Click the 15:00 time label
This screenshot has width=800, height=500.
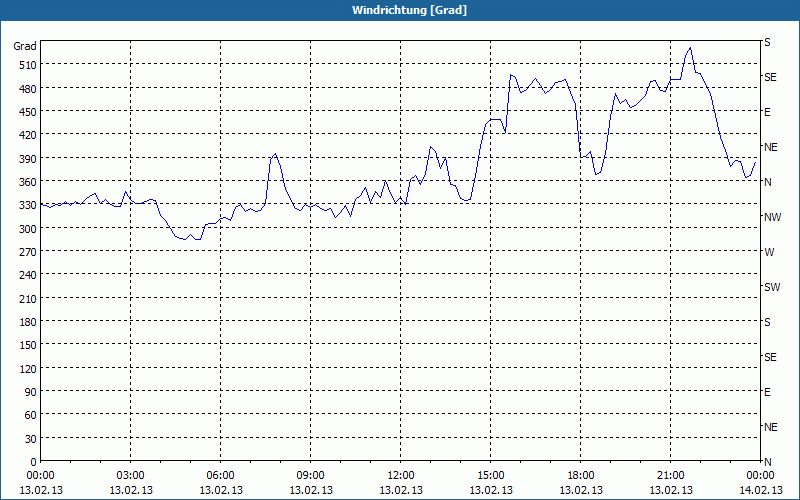[x=491, y=476]
